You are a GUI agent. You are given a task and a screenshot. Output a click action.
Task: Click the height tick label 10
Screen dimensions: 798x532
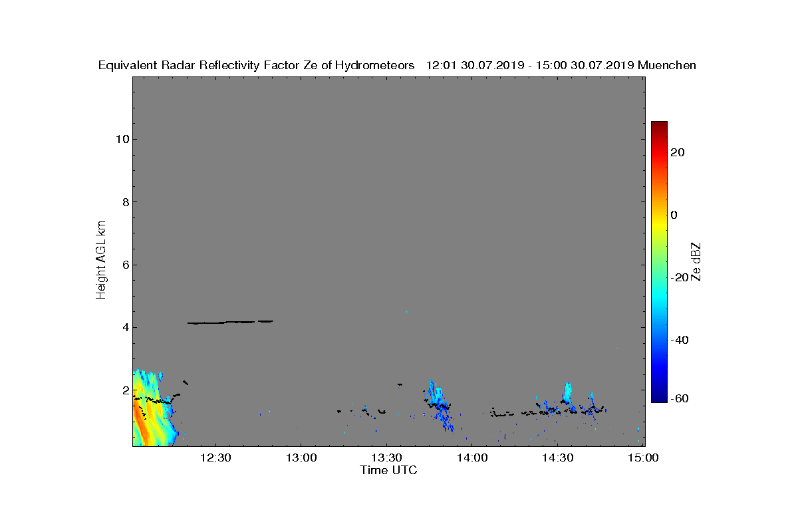click(x=121, y=139)
